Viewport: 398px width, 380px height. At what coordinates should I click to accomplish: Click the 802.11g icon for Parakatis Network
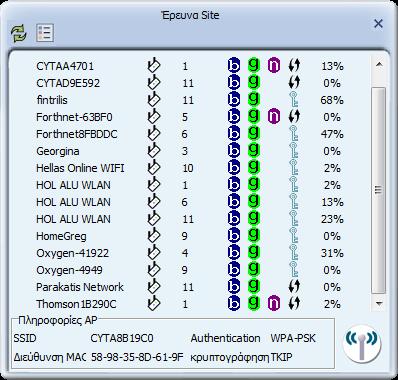tap(254, 287)
